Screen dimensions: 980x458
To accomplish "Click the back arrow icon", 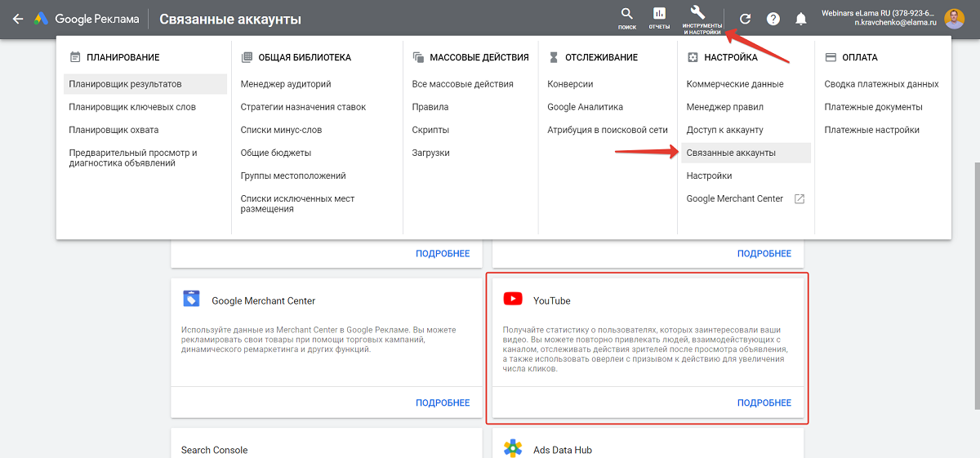I will (x=17, y=19).
